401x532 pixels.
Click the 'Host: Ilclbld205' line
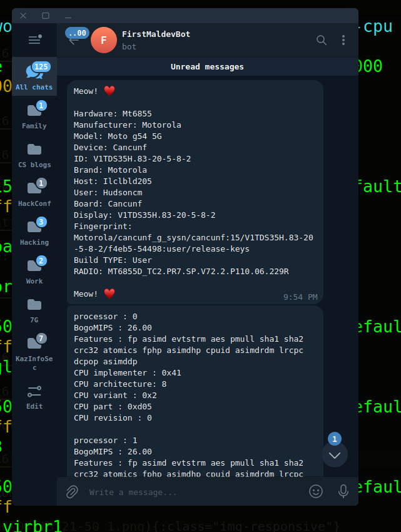click(x=113, y=181)
